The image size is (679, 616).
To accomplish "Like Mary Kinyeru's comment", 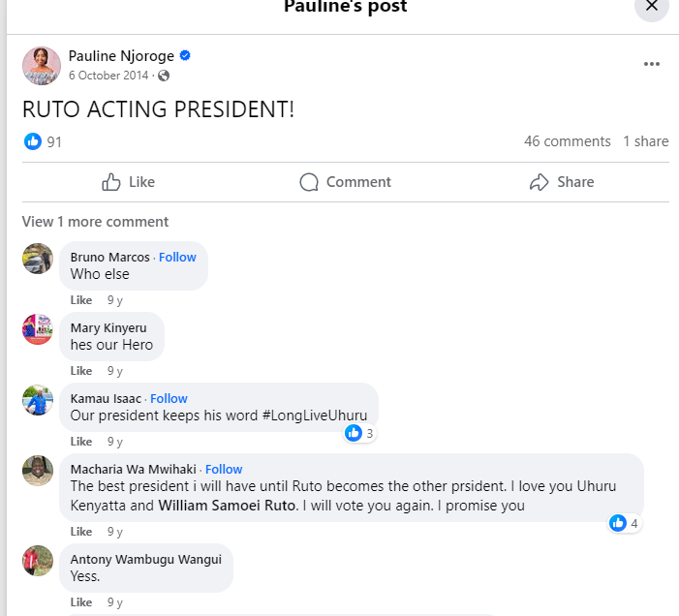I will [x=81, y=371].
